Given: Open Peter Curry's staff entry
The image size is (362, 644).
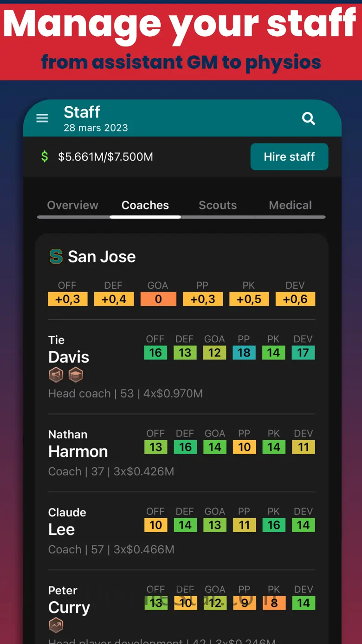Looking at the screenshot, I should click(x=69, y=607).
